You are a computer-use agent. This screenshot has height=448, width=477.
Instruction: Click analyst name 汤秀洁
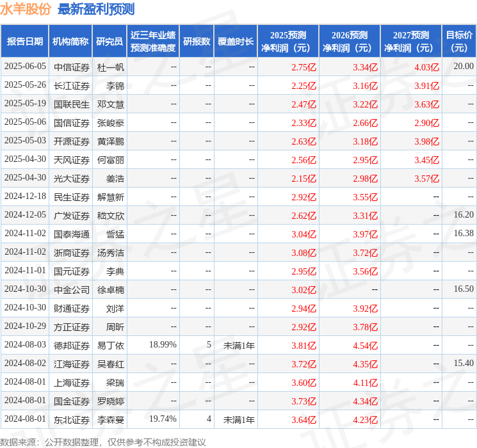(x=110, y=253)
